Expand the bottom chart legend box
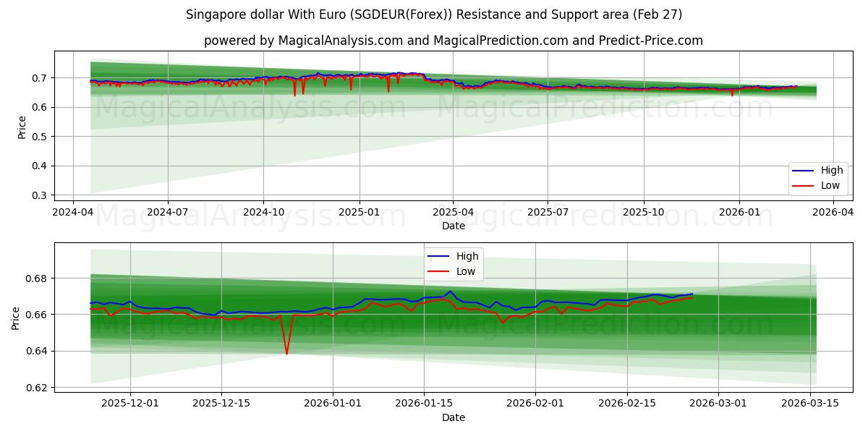Image resolution: width=868 pixels, height=434 pixels. [x=454, y=263]
